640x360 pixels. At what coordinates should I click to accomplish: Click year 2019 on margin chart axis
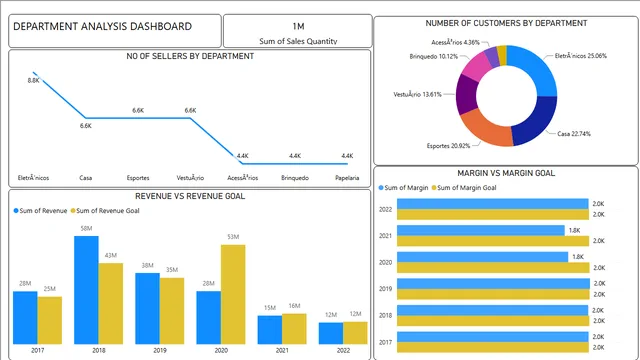coord(385,289)
